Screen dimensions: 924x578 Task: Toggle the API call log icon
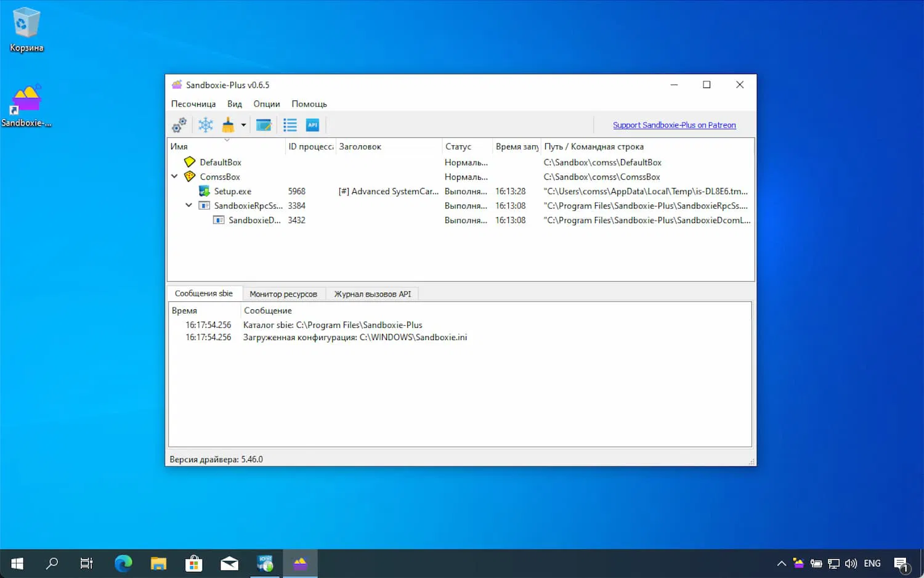point(313,125)
